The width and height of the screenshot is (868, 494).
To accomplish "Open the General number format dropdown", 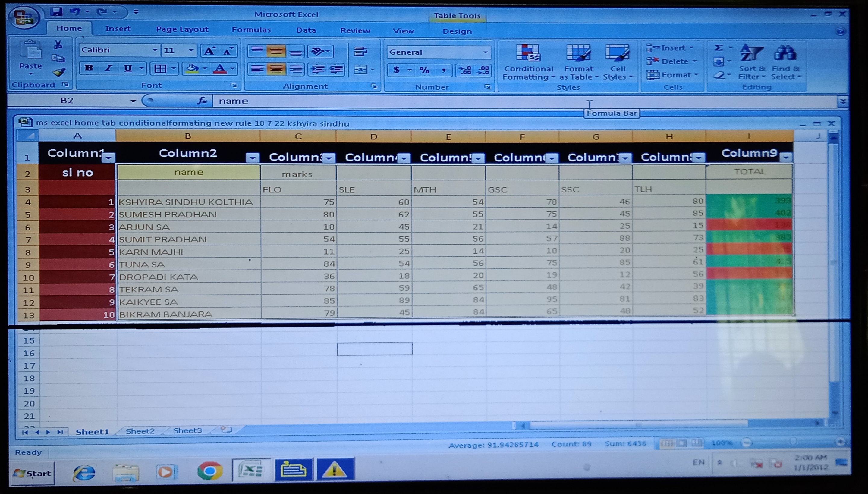I will point(486,52).
